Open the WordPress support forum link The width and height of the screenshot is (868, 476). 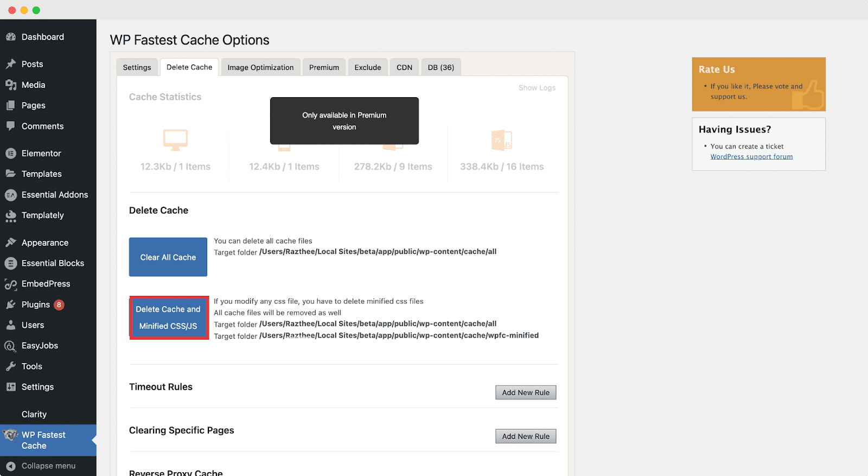click(751, 157)
